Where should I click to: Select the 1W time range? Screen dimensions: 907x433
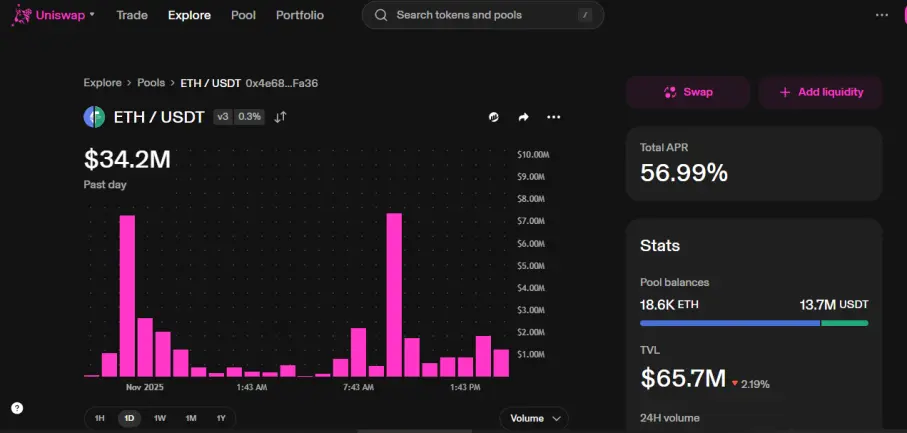pyautogui.click(x=160, y=418)
